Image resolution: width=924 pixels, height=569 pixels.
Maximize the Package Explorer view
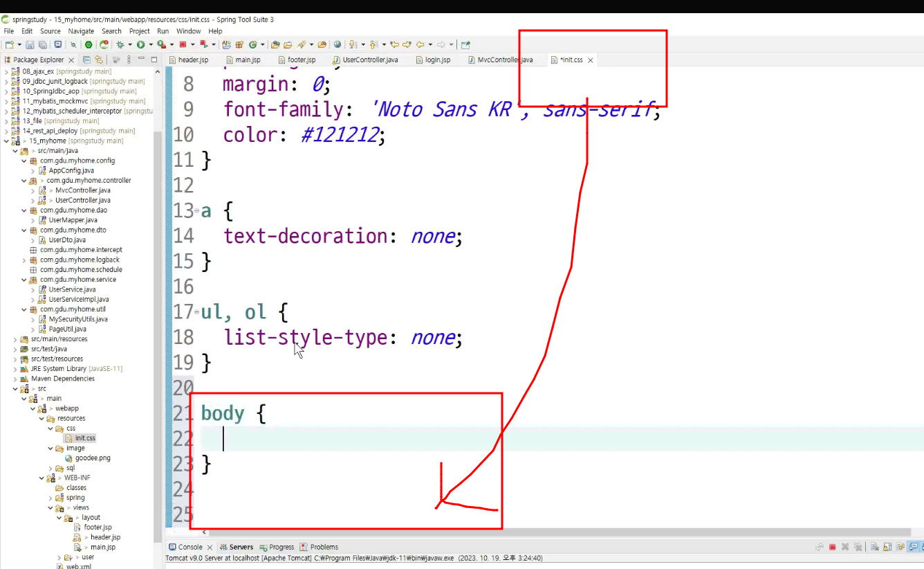pos(154,60)
